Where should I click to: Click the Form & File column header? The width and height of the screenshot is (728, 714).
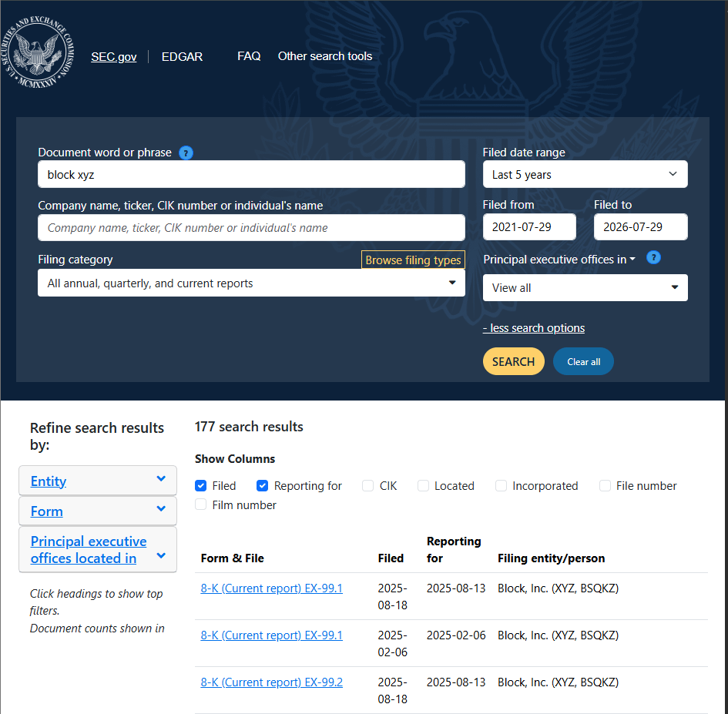(232, 558)
